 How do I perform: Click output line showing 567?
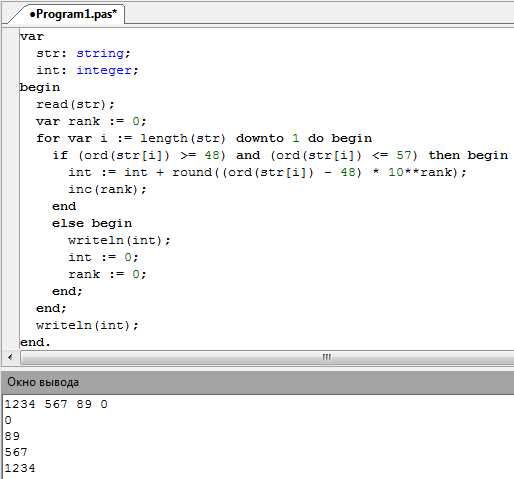(x=16, y=452)
